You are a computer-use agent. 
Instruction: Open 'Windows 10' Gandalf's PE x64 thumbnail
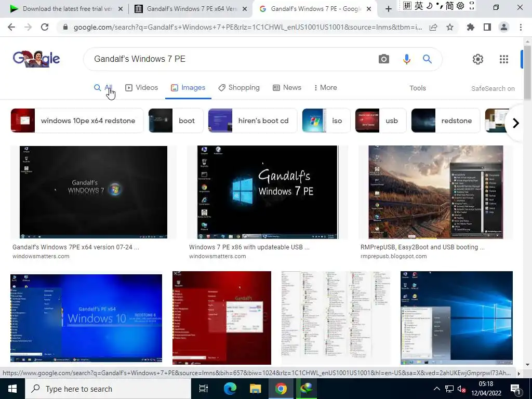click(x=86, y=318)
